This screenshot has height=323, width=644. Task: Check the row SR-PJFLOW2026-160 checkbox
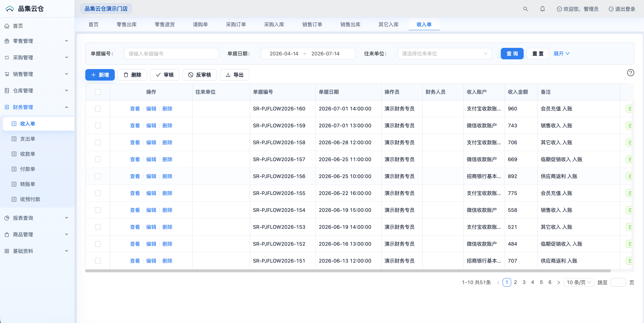click(x=98, y=109)
